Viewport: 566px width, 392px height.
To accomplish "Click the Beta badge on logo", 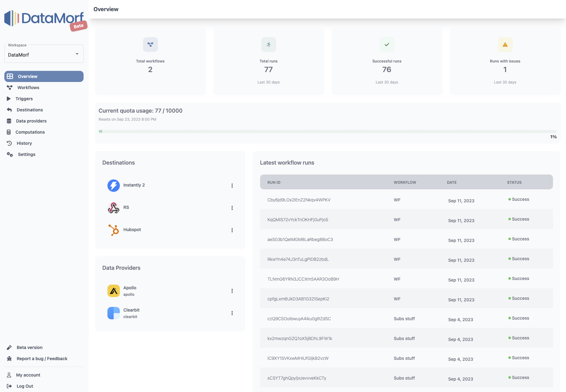I will point(79,26).
